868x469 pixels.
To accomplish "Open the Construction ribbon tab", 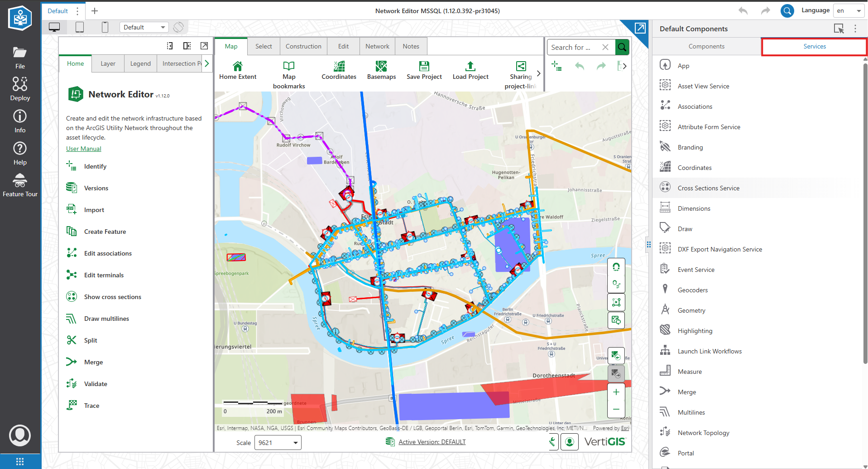I will [x=303, y=46].
